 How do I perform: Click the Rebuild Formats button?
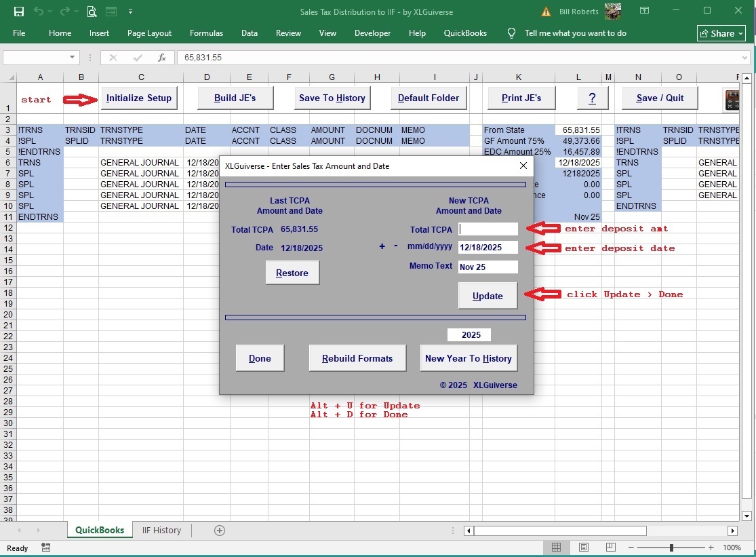click(x=357, y=358)
